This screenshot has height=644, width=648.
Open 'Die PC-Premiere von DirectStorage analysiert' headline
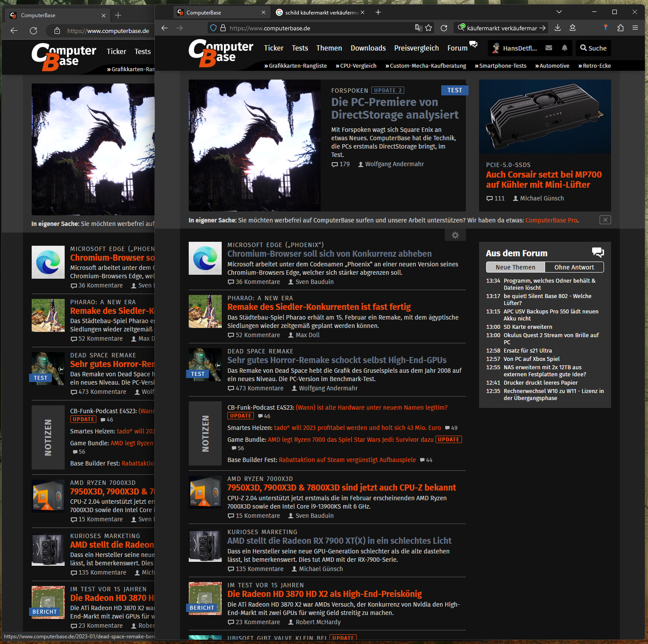click(x=395, y=109)
